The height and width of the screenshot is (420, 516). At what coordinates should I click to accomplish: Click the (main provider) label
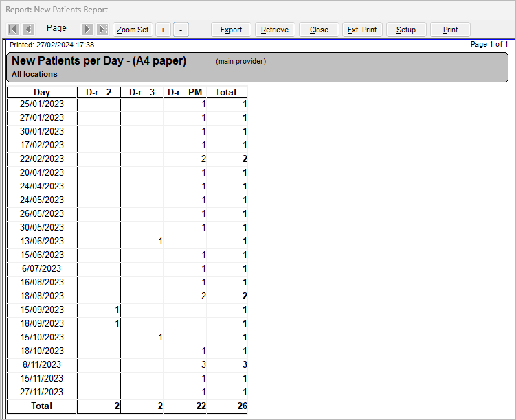coord(241,62)
